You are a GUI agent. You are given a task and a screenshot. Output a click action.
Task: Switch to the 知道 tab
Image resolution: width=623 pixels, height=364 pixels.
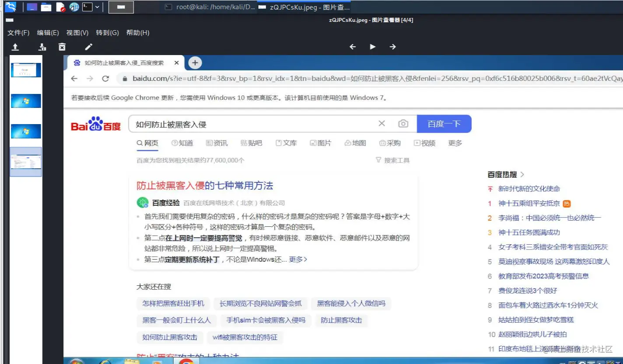coord(182,143)
